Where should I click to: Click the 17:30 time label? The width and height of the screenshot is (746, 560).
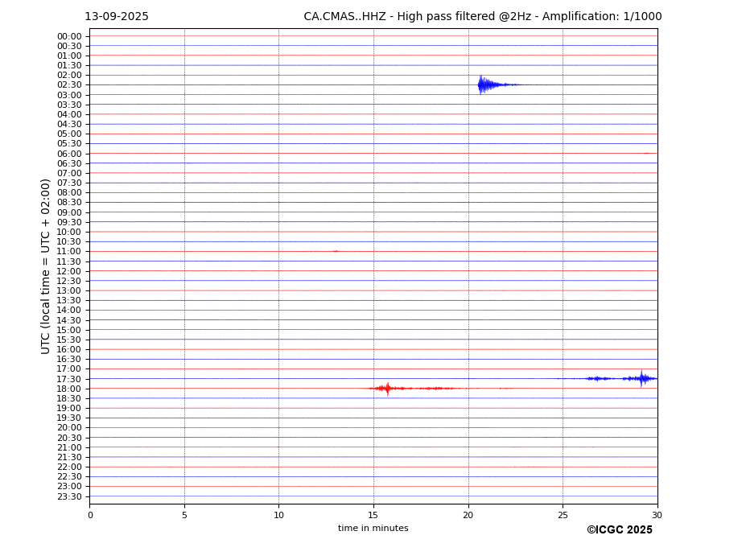pyautogui.click(x=69, y=379)
